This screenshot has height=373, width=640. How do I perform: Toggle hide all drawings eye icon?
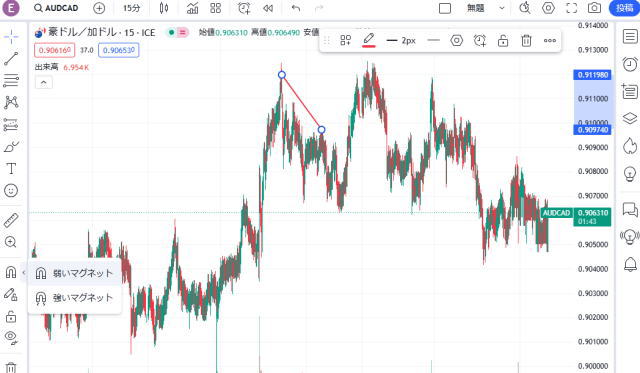pyautogui.click(x=11, y=337)
